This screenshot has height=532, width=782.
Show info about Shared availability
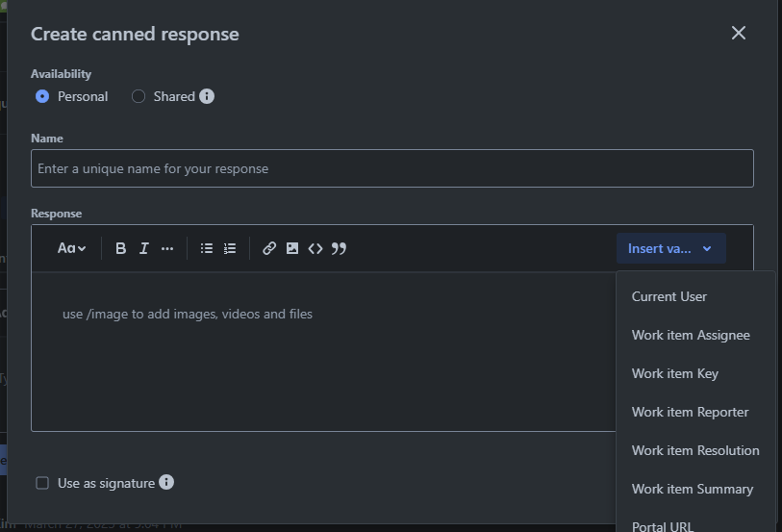point(207,96)
